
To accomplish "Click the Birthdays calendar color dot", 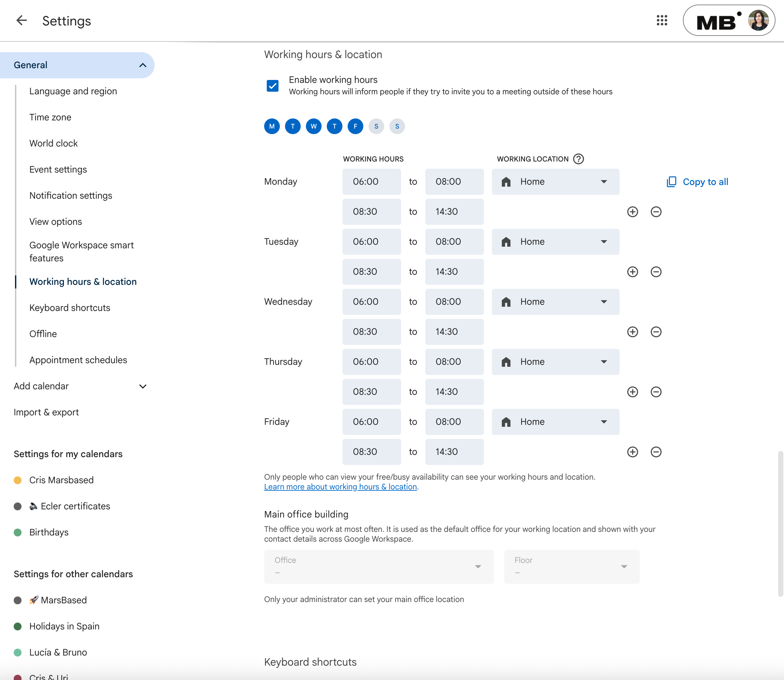I will (x=17, y=532).
